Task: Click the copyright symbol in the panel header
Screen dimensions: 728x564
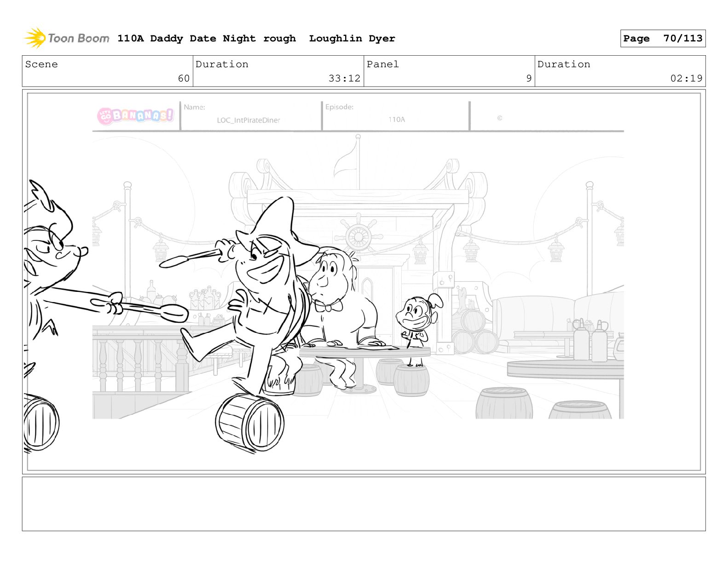Action: 500,118
